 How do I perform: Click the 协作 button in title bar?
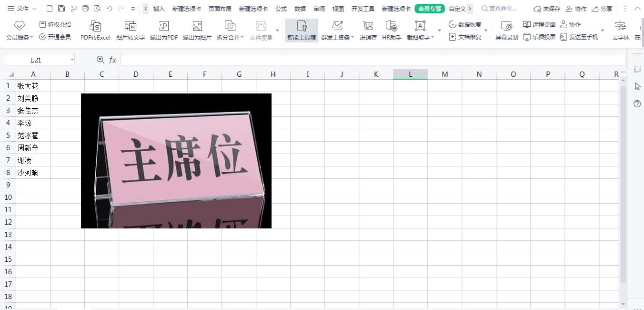(x=576, y=9)
